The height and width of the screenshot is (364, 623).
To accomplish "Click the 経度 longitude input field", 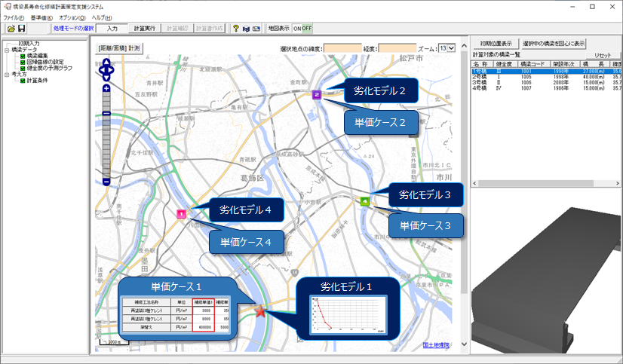I will [397, 48].
